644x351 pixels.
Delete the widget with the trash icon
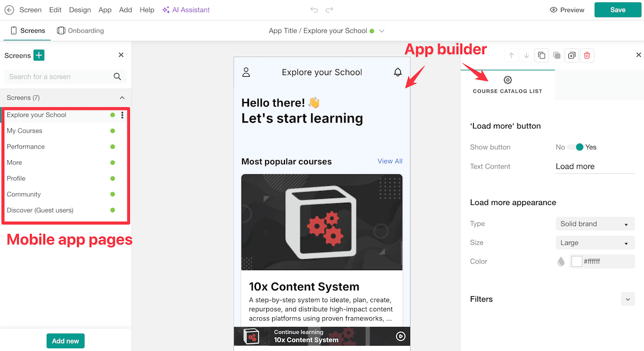[587, 55]
